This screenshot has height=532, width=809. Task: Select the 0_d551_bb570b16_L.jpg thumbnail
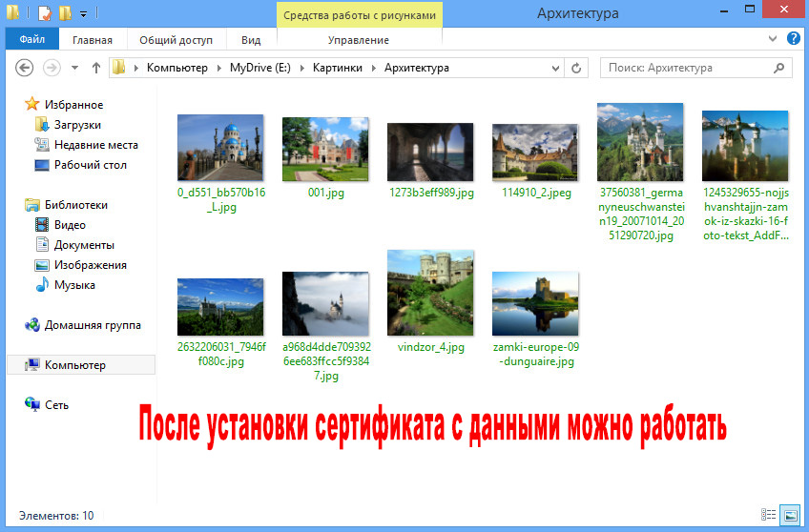pos(220,148)
